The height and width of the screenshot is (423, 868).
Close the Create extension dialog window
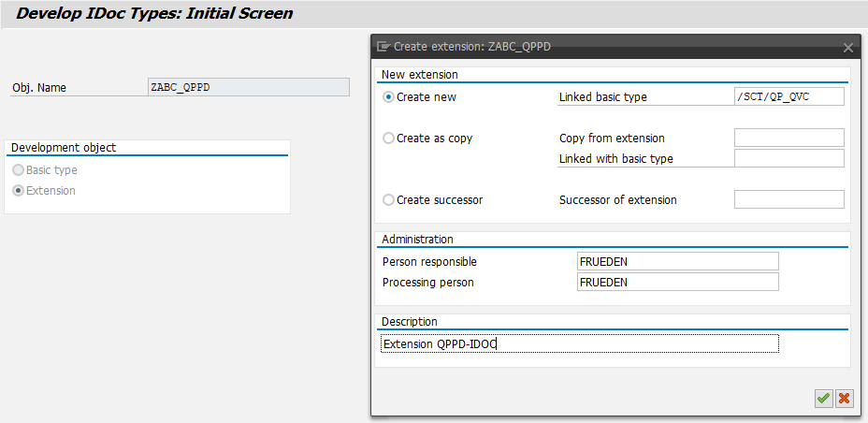click(847, 47)
